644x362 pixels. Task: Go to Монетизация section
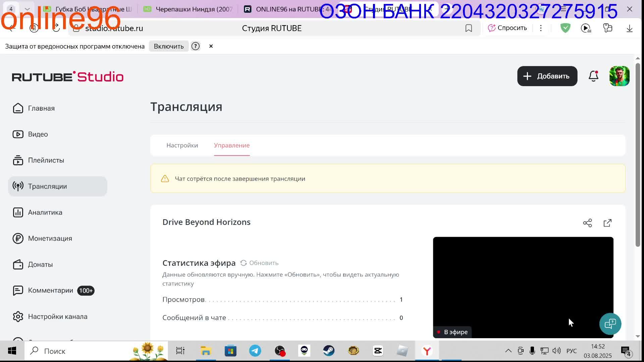pos(50,238)
